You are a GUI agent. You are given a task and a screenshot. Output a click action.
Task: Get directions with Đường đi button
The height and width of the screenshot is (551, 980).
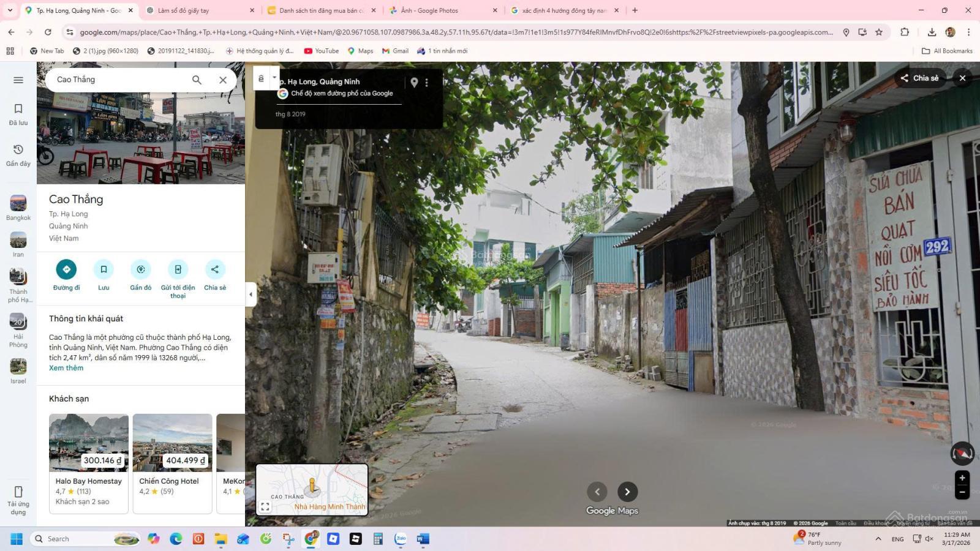66,275
